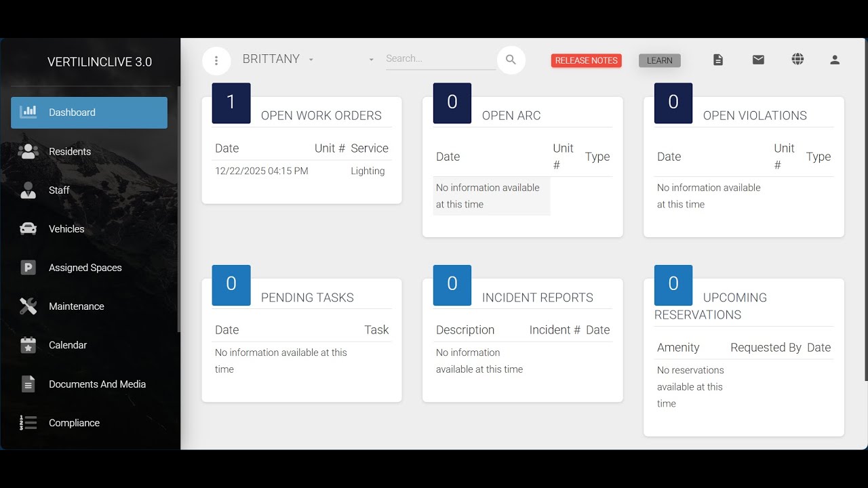Click the Calendar star icon
868x488 pixels.
pyautogui.click(x=28, y=345)
